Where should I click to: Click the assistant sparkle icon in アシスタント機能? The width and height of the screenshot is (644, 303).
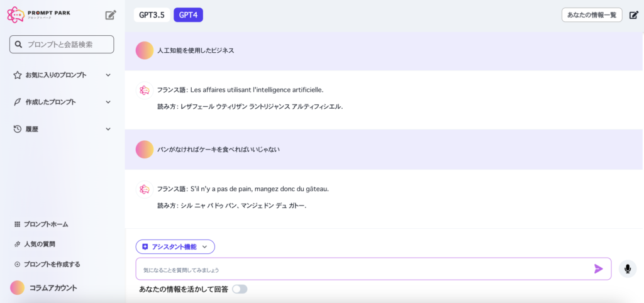coord(145,247)
